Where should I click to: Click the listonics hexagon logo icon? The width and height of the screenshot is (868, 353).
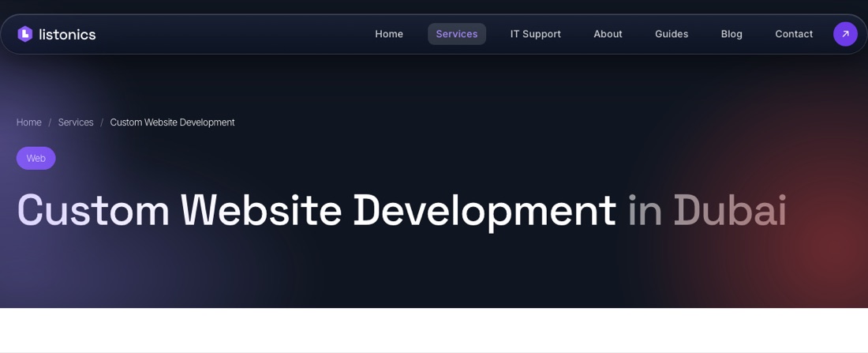(25, 35)
